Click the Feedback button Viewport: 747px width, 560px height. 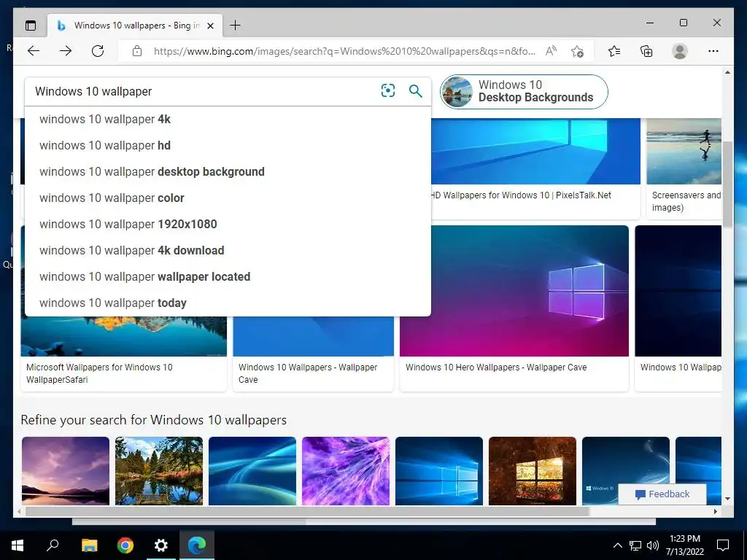(x=662, y=494)
